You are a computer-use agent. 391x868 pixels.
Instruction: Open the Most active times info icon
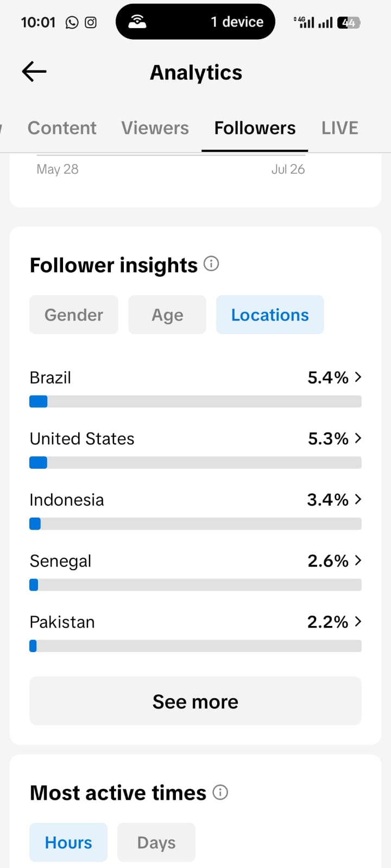point(220,793)
